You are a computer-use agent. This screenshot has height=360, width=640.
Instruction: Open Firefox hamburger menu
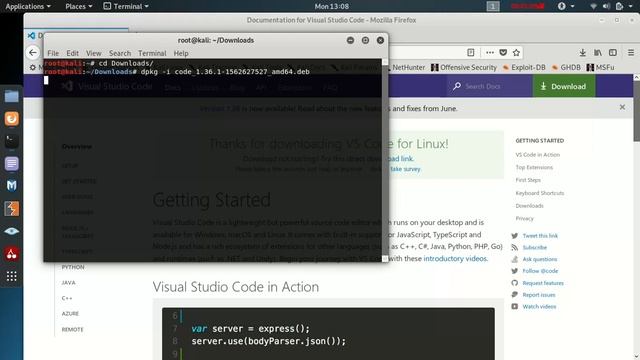(x=631, y=52)
